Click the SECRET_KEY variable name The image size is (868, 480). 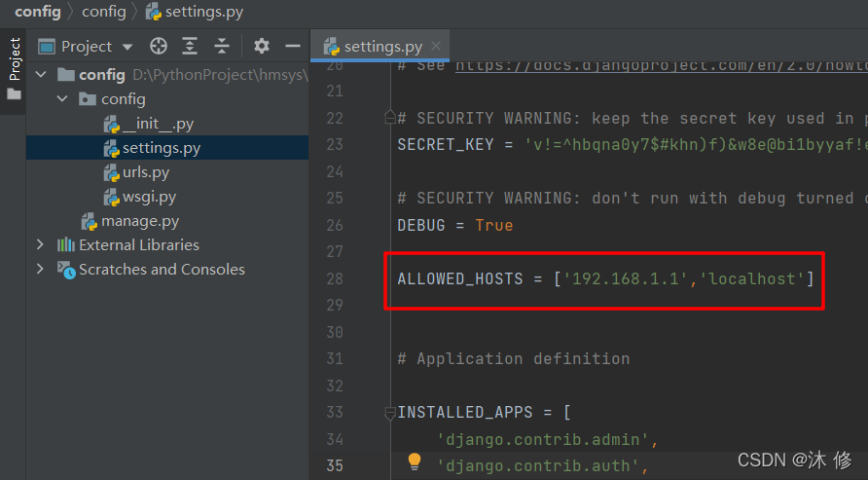click(445, 144)
